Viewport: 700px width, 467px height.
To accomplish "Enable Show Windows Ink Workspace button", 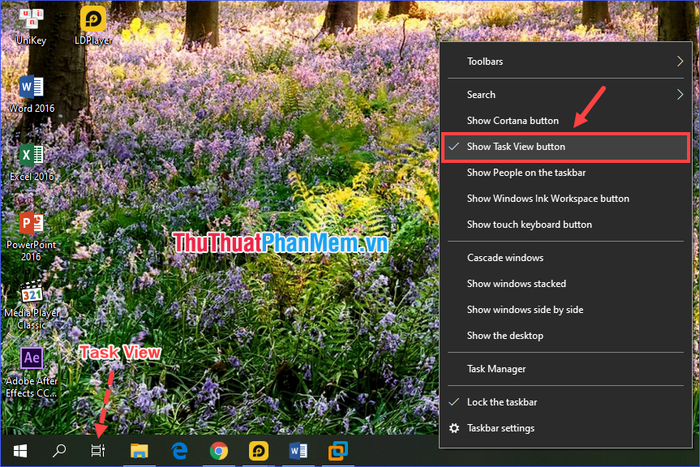I will [x=566, y=199].
